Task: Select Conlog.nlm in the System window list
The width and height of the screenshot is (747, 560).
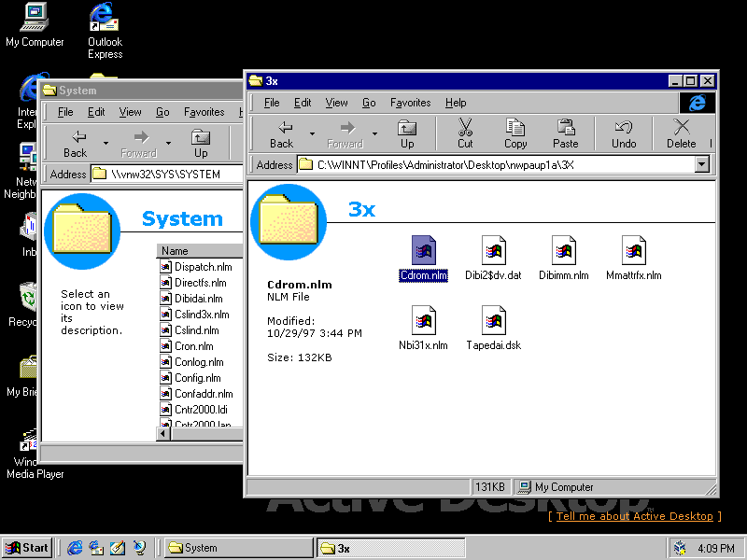Action: pyautogui.click(x=191, y=362)
